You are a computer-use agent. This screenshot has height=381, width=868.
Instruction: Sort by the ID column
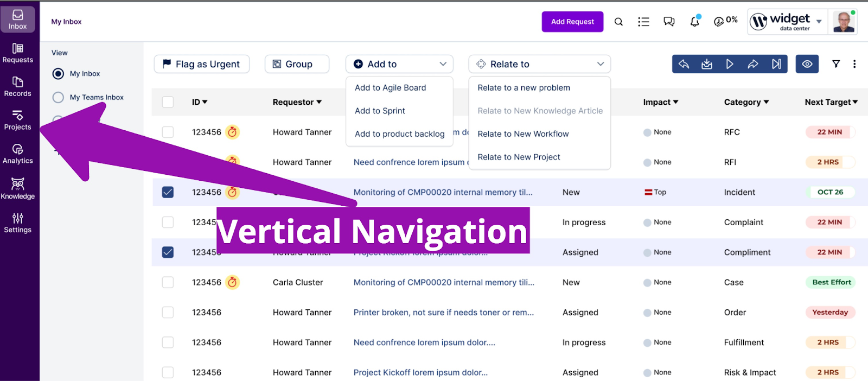click(200, 102)
